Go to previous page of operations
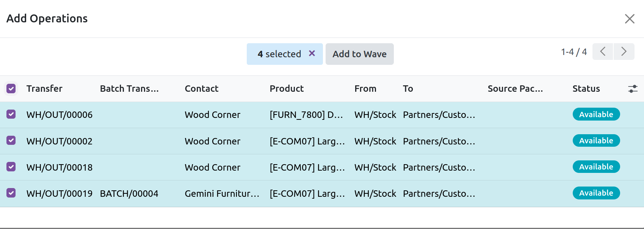Viewport: 644px width, 229px height. pyautogui.click(x=603, y=52)
